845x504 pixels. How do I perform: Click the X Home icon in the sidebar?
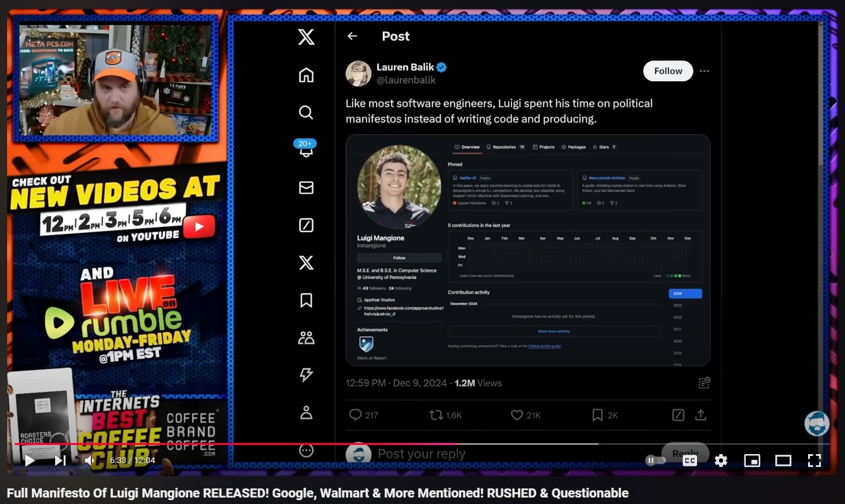coord(306,75)
